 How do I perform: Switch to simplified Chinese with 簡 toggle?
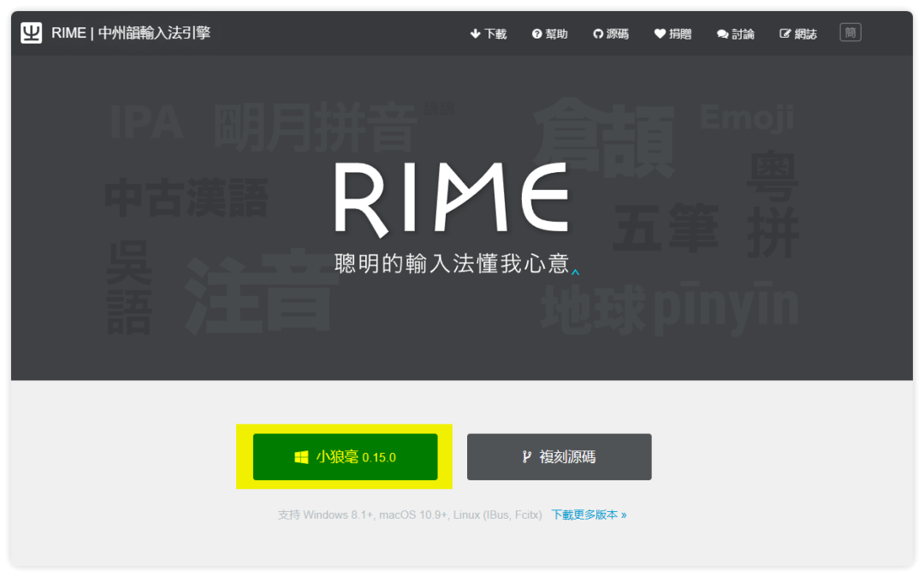coord(850,33)
